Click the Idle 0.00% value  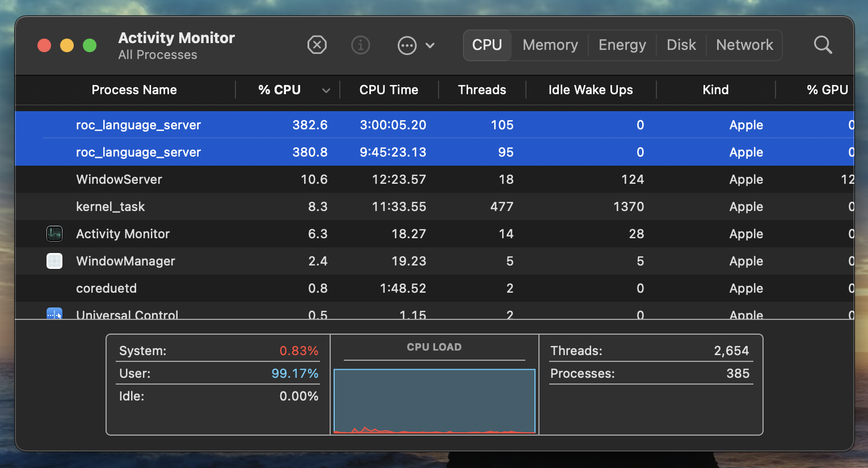(299, 396)
